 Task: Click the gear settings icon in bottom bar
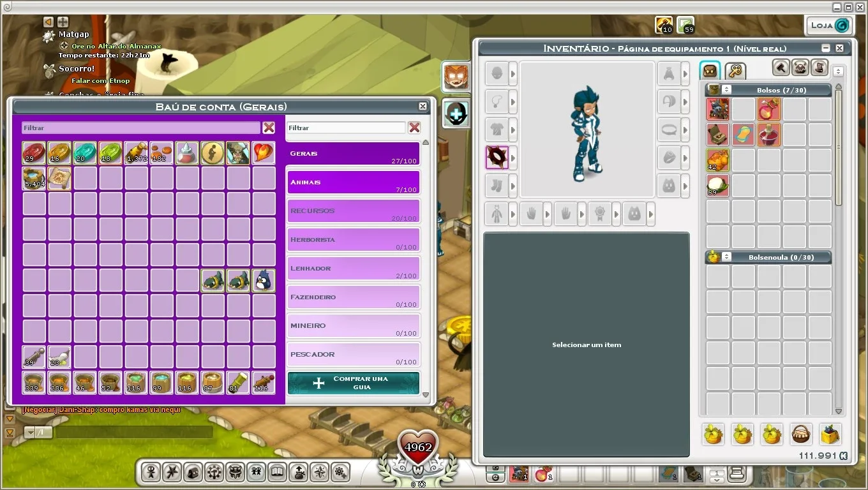pos(341,472)
